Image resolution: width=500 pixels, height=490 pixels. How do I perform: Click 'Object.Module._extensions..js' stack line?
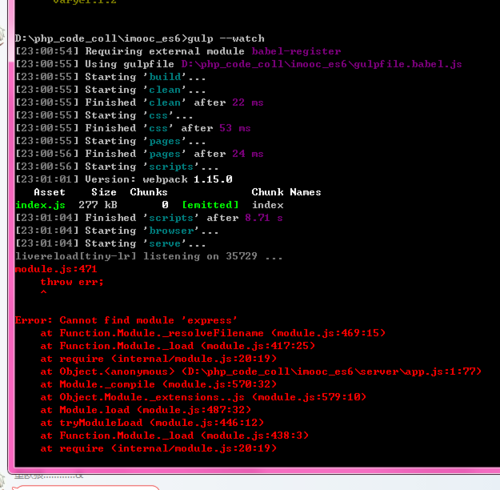click(x=203, y=397)
